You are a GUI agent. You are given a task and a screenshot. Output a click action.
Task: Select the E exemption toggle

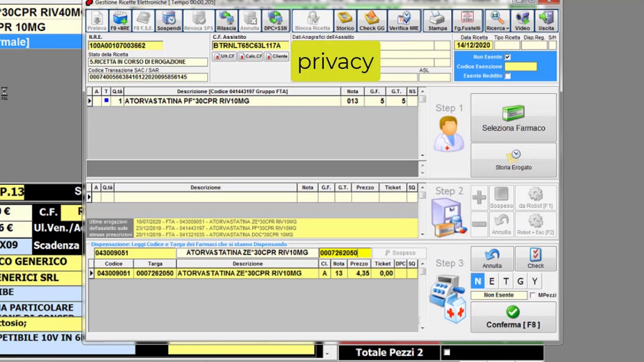[x=492, y=282]
